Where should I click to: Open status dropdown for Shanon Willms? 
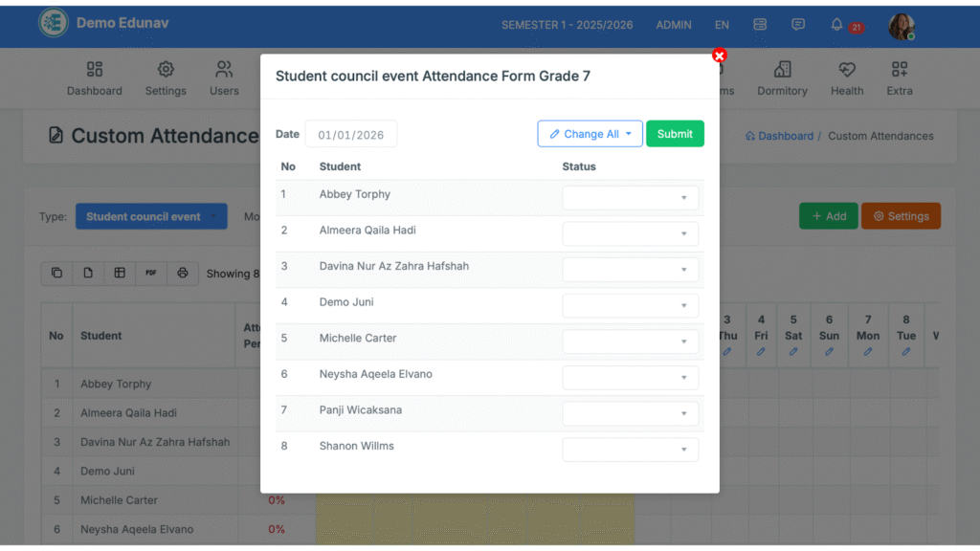pyautogui.click(x=630, y=450)
